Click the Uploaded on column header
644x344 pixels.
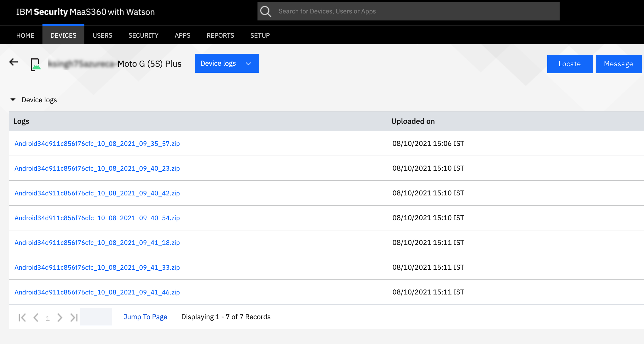point(413,121)
